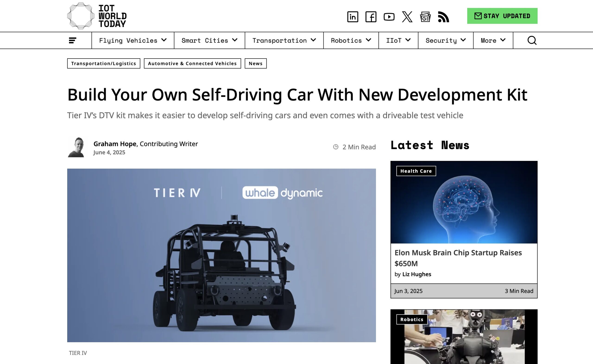The height and width of the screenshot is (364, 593).
Task: Click the News category tag
Action: [256, 63]
